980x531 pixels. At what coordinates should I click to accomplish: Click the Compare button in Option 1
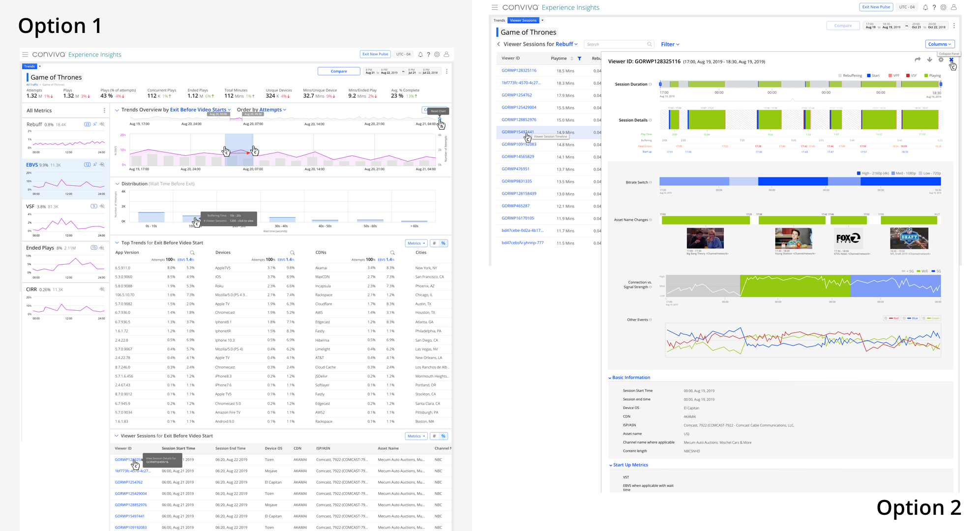pyautogui.click(x=339, y=71)
